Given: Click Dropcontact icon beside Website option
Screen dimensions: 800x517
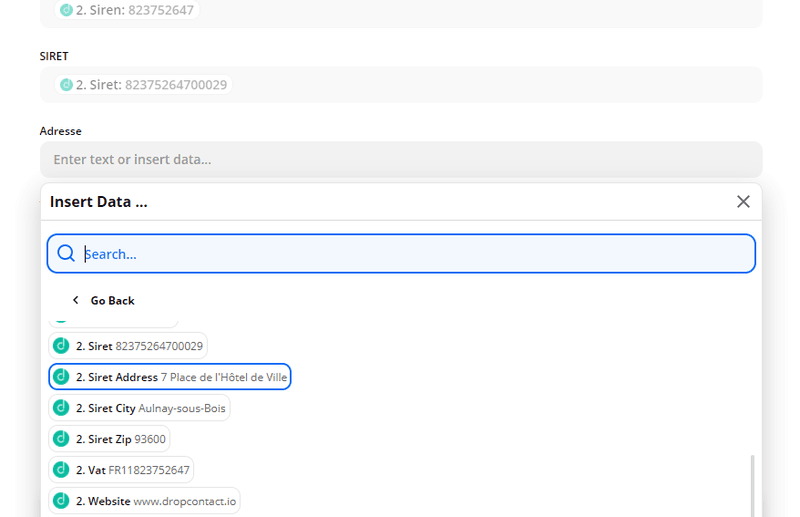Looking at the screenshot, I should (61, 501).
